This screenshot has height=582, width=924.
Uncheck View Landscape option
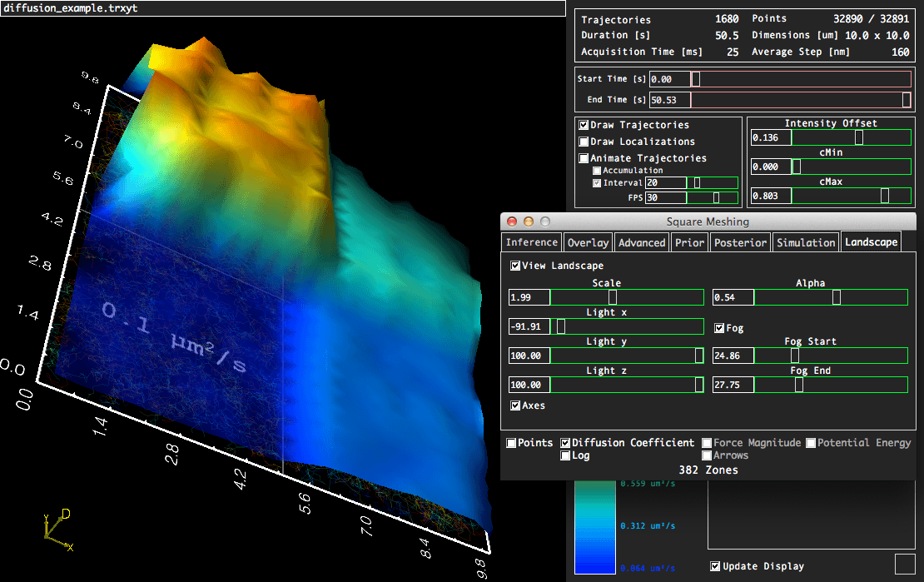point(515,266)
